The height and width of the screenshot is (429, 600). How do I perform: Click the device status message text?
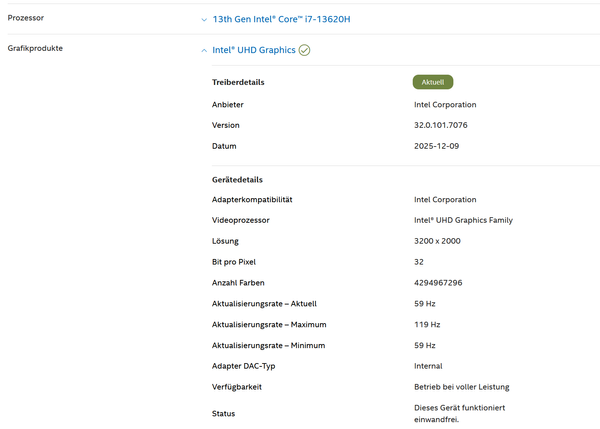pos(460,413)
